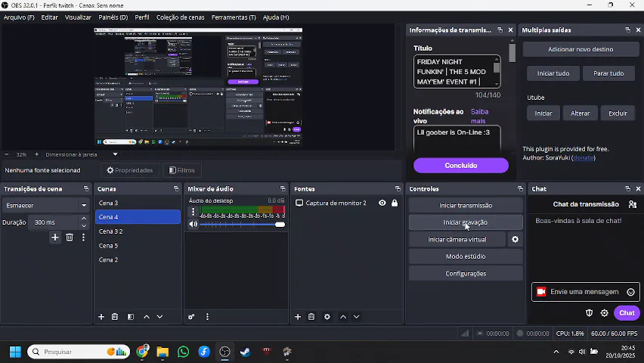The width and height of the screenshot is (644, 363).
Task: Open WhatsApp from Windows taskbar
Action: (x=183, y=352)
